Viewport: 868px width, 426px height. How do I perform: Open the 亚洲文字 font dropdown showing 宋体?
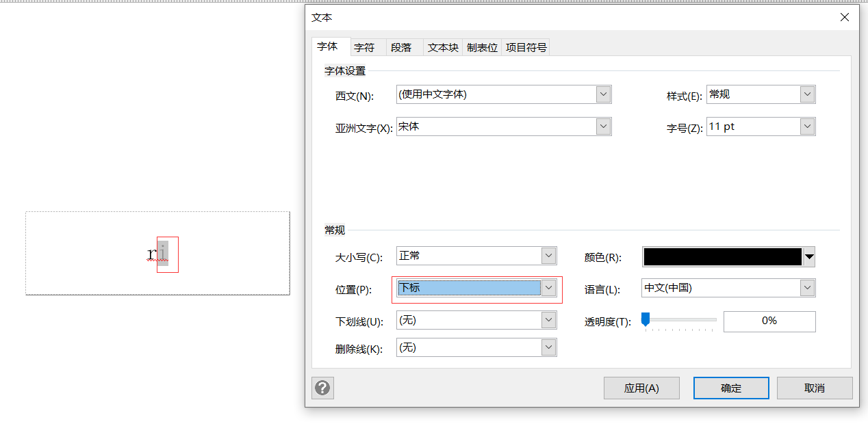pos(603,126)
